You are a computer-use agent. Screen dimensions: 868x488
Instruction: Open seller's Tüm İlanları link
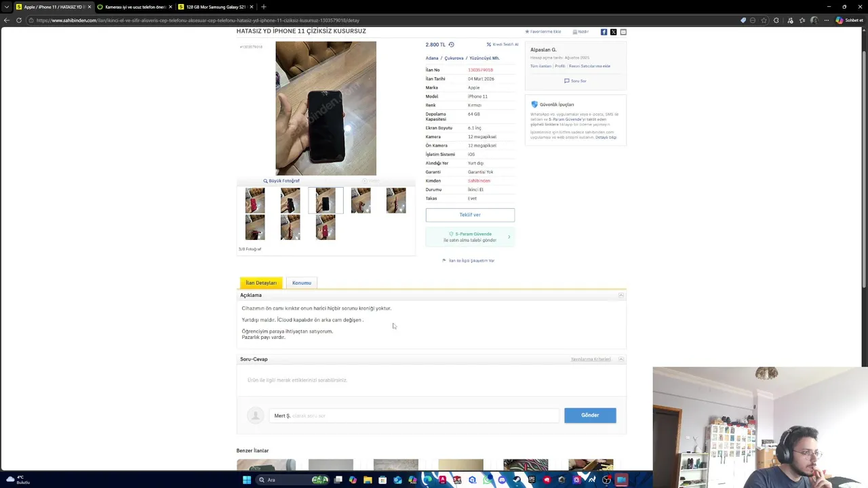(540, 66)
